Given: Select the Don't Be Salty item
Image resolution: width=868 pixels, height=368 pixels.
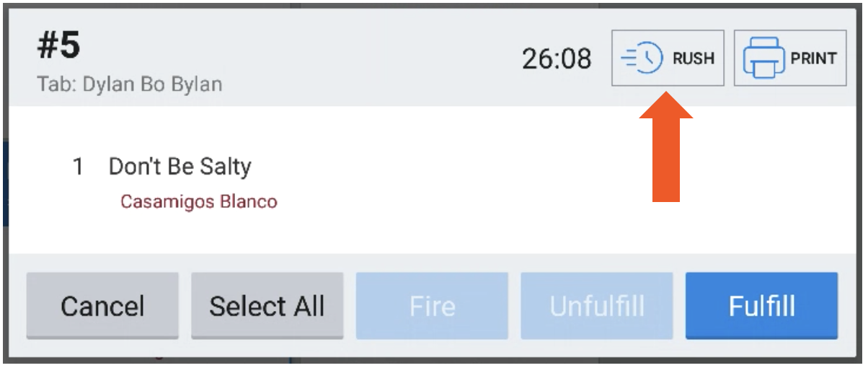Looking at the screenshot, I should (x=180, y=167).
